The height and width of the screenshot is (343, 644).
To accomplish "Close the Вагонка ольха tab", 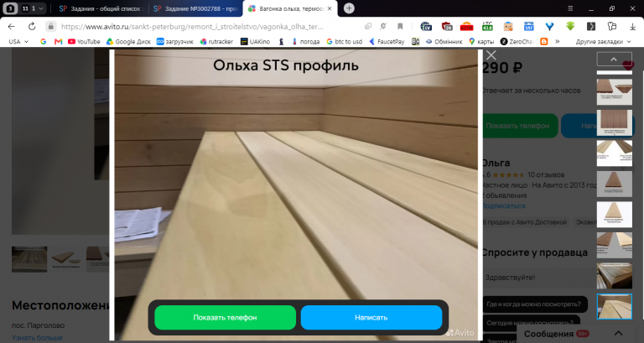I will click(330, 8).
